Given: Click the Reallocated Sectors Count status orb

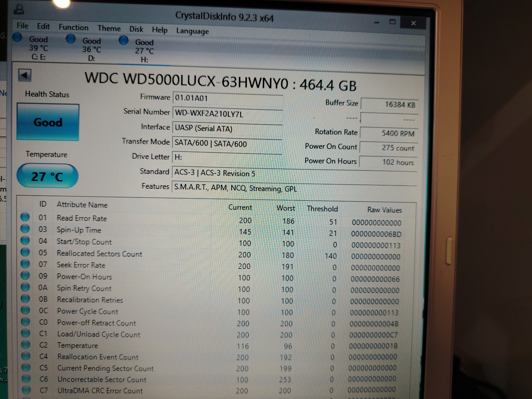Looking at the screenshot, I should point(25,252).
